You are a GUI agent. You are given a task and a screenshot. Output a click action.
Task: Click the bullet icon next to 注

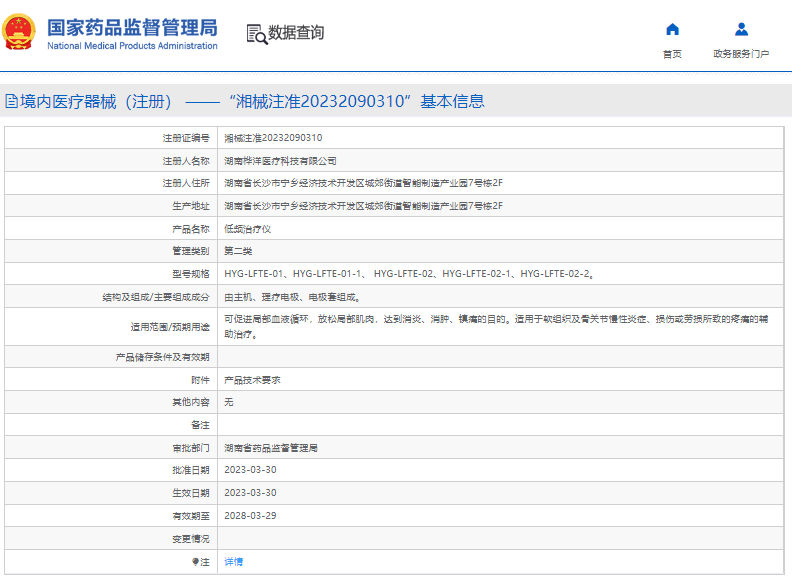tap(195, 561)
